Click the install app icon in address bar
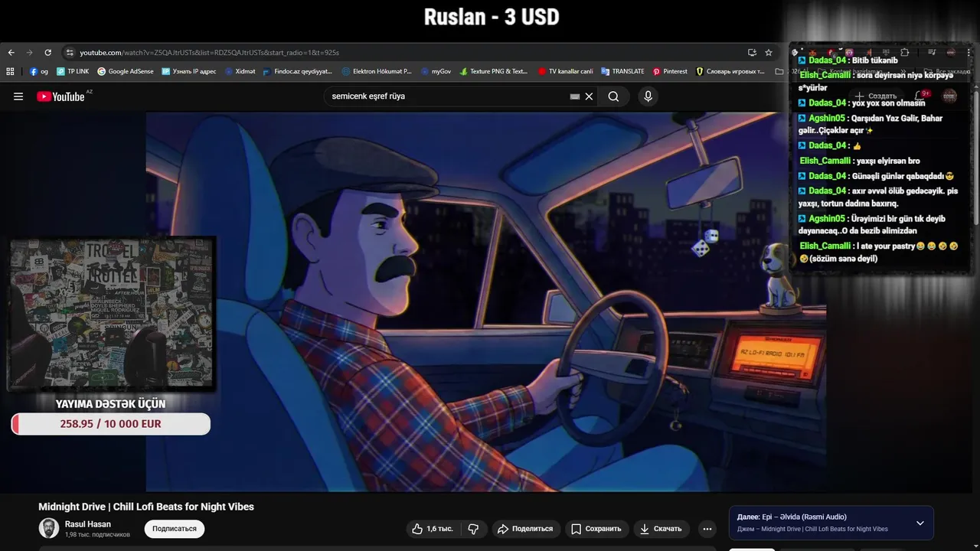Image resolution: width=980 pixels, height=551 pixels. coord(752,53)
